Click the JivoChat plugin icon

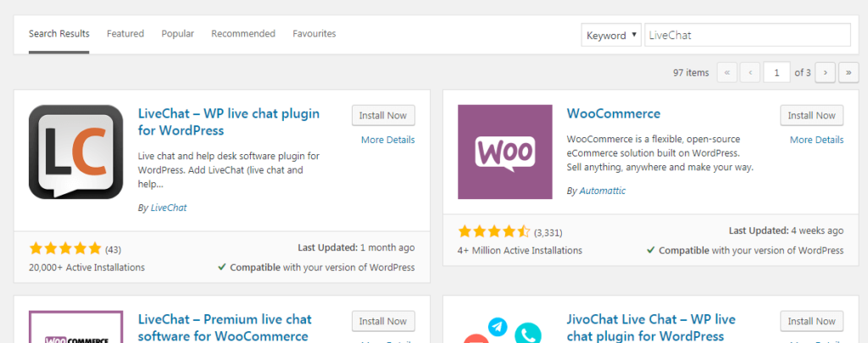point(505,329)
